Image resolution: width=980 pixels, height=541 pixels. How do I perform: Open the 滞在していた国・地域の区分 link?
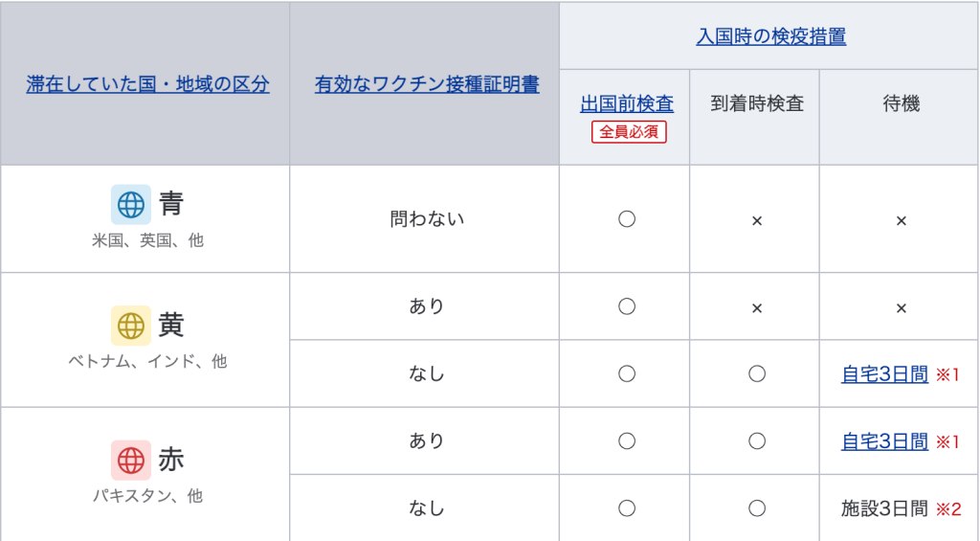coord(147,84)
